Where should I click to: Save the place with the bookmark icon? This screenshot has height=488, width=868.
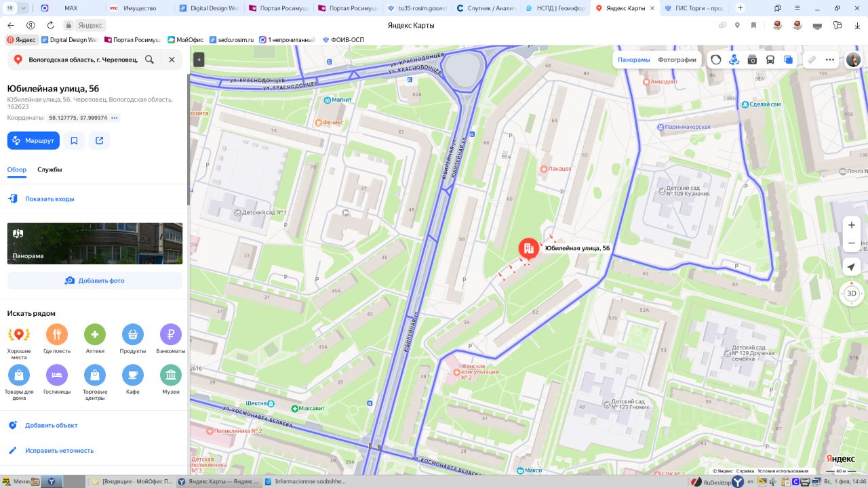[74, 140]
